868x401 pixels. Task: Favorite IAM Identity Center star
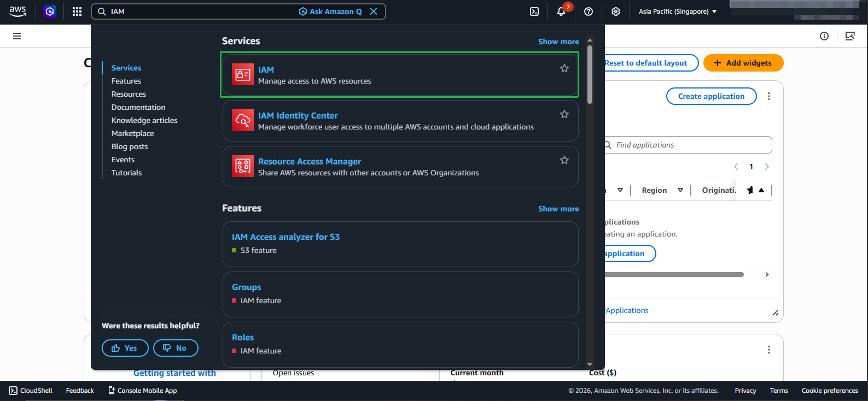564,114
